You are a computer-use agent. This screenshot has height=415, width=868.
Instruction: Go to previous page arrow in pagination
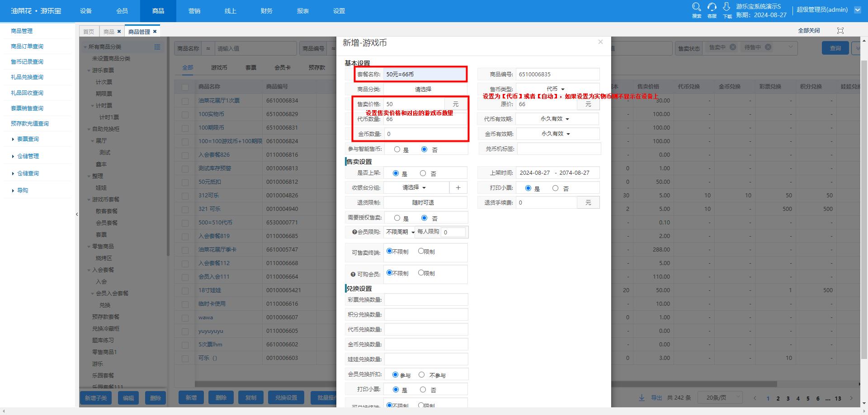point(755,398)
